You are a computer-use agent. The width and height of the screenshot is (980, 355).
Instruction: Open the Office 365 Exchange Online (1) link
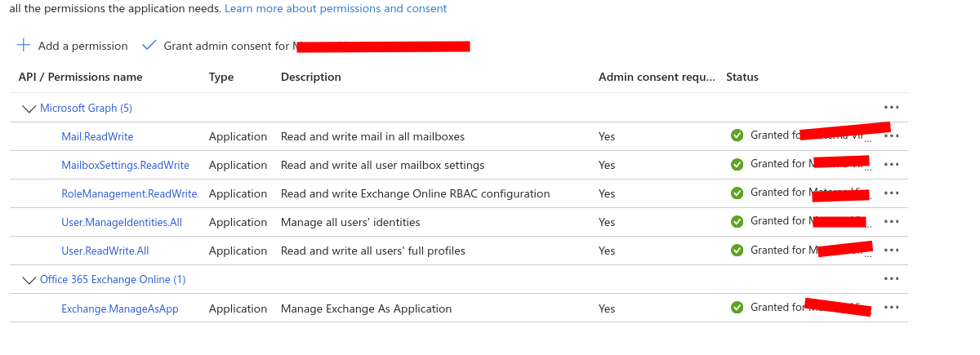coord(113,279)
